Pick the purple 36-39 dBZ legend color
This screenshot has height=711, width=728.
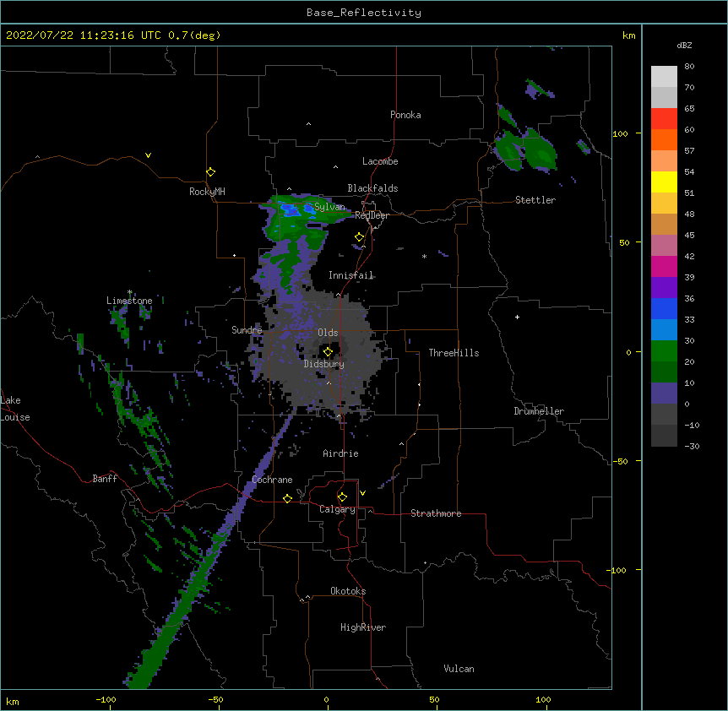664,288
